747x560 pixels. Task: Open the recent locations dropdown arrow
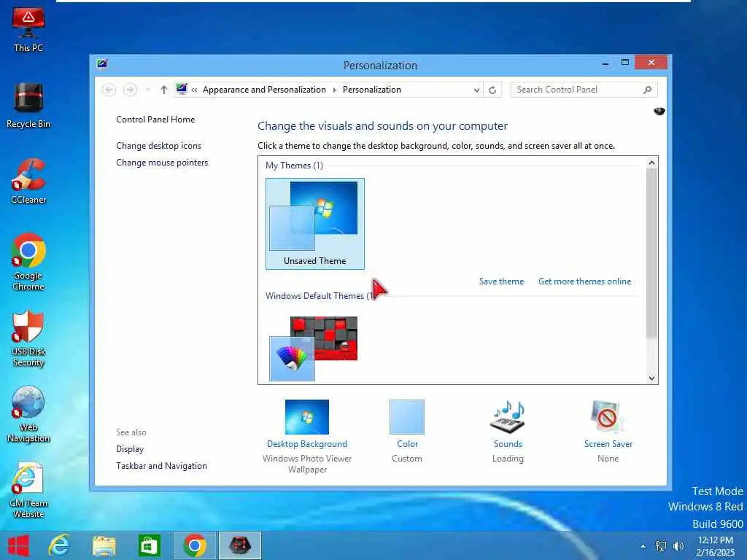(147, 90)
